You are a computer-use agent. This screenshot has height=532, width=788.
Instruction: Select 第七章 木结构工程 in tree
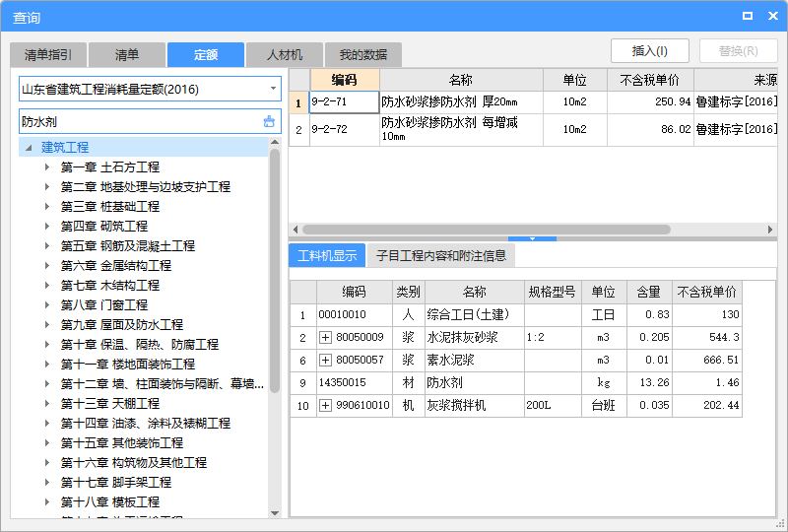110,285
